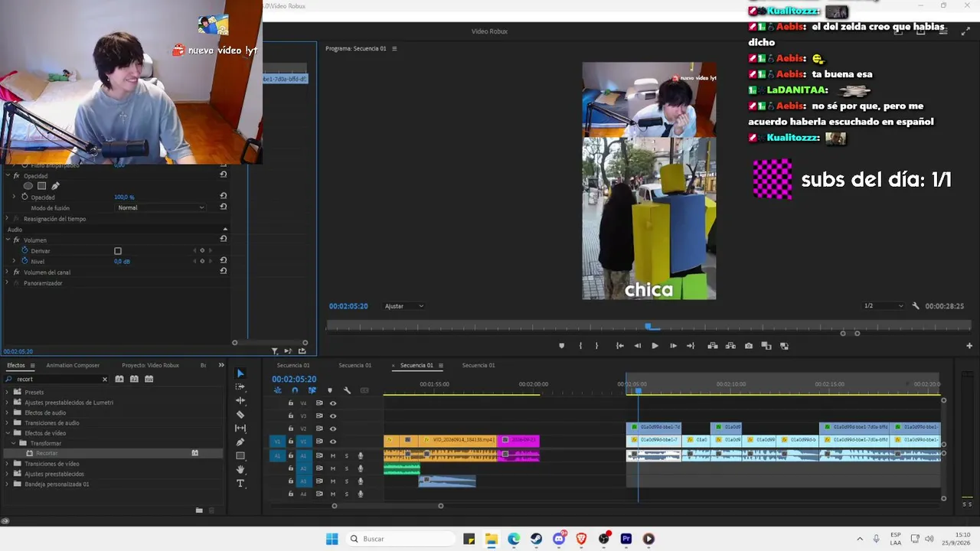Clear the effects search field
This screenshot has width=980, height=551.
[x=105, y=379]
